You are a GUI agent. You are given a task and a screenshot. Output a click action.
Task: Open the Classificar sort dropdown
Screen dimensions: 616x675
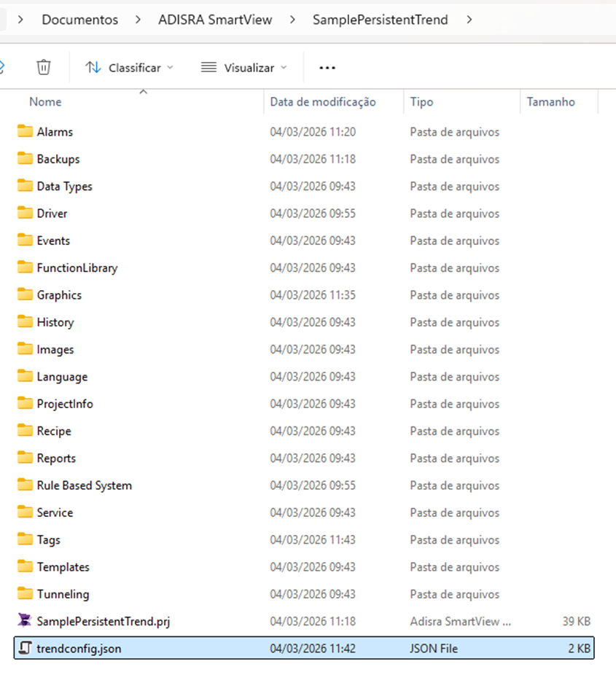130,68
